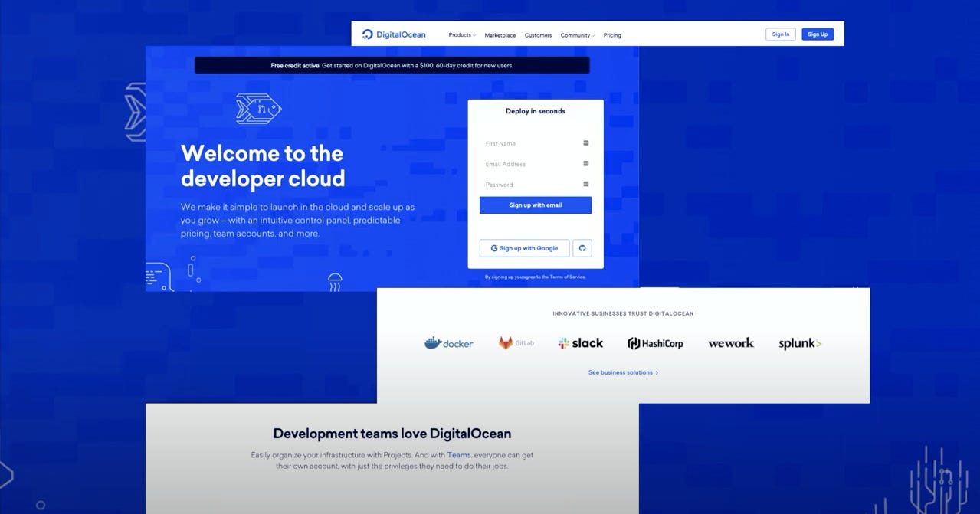Click autofill icon in First Name field
Viewport: 980px width, 514px height.
pos(585,142)
